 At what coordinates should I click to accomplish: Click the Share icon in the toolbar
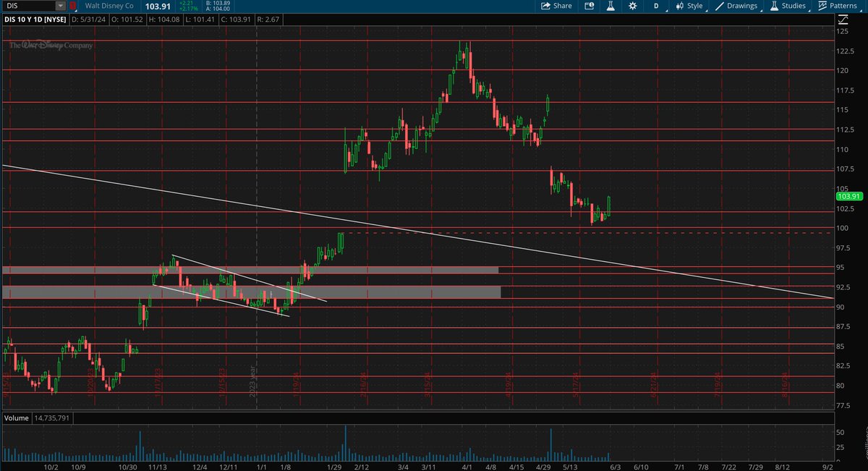[547, 6]
